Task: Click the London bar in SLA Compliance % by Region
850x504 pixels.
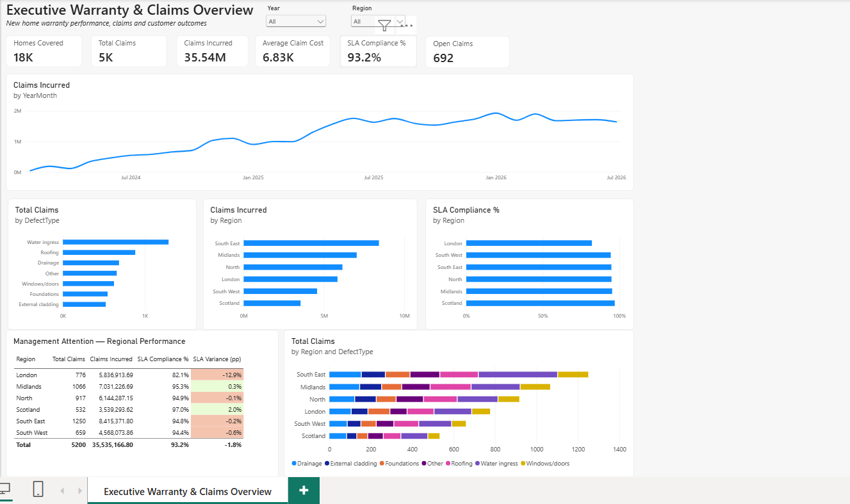Action: [x=529, y=243]
